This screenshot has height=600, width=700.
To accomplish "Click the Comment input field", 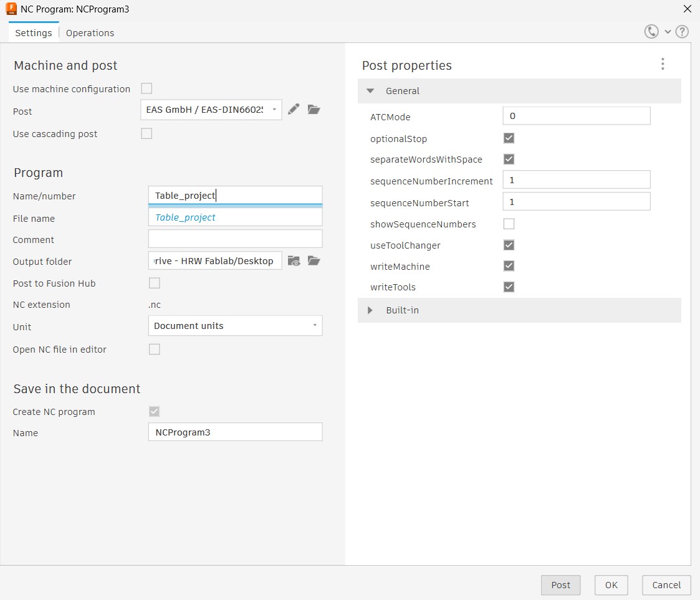I will point(235,239).
